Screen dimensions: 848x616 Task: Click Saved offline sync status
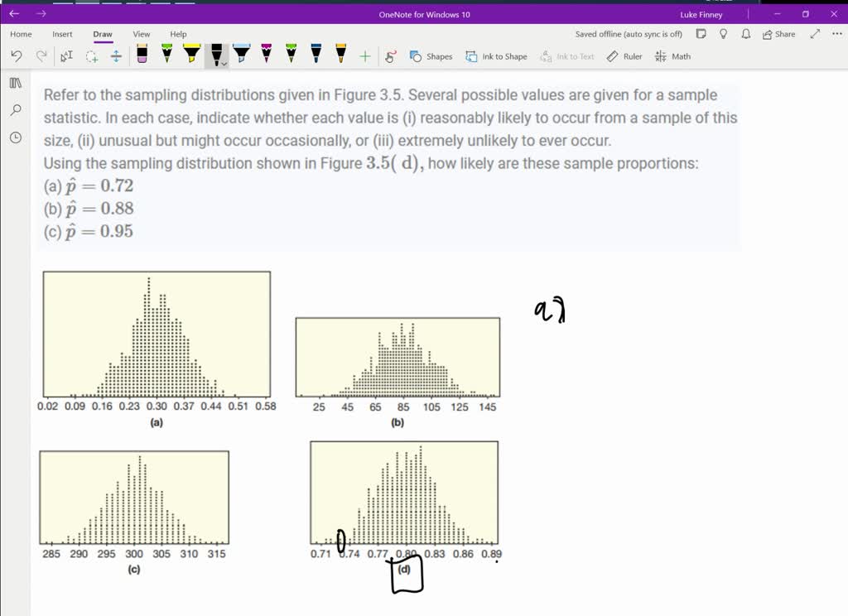coord(628,34)
